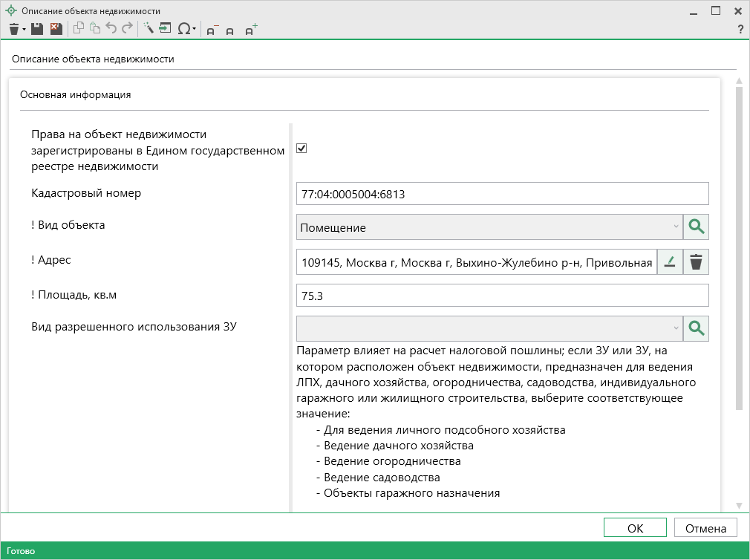The width and height of the screenshot is (750, 560).
Task: Click the search icon beside Вид разрешенного использования
Action: 696,328
